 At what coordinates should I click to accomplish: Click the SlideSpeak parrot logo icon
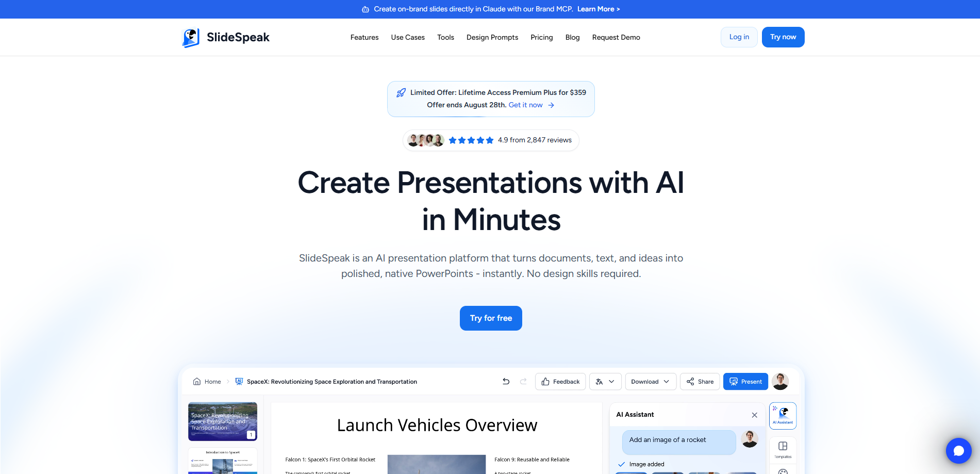tap(191, 38)
